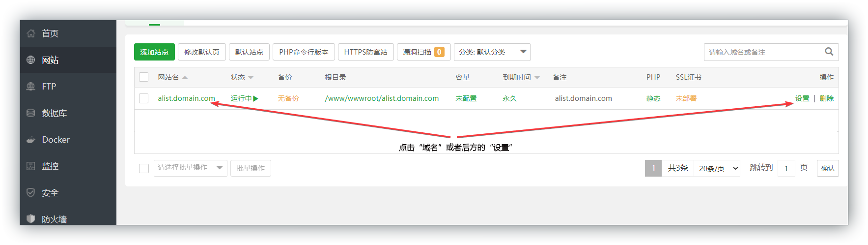This screenshot has height=245, width=868.
Task: Check the alist.domain.com row checkbox
Action: click(x=144, y=98)
